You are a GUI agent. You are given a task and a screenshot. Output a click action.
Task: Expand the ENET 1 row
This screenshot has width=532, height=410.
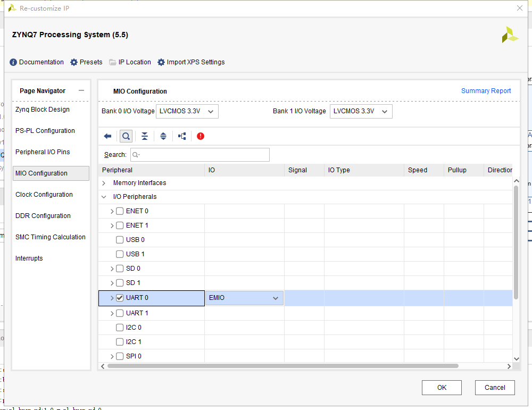(112, 225)
